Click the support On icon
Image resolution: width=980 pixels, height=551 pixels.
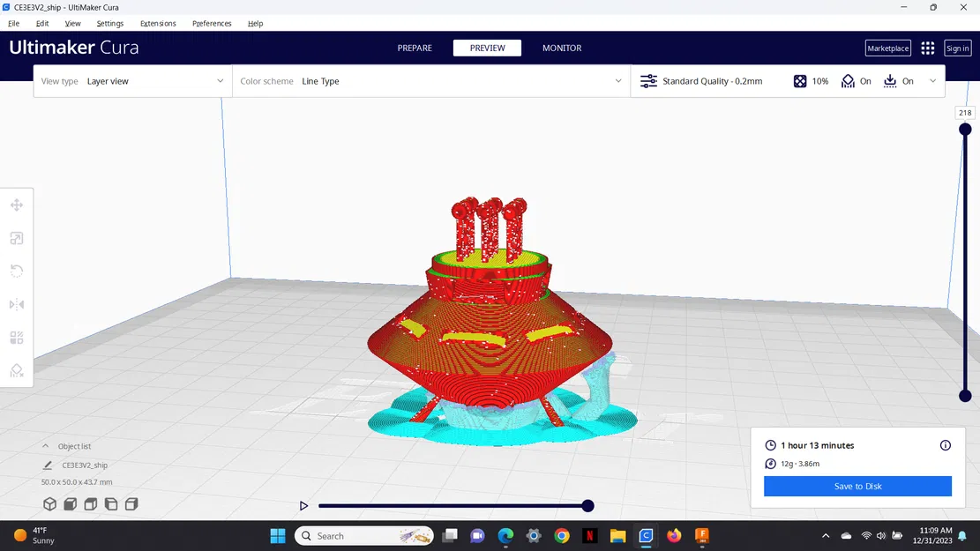(x=848, y=81)
